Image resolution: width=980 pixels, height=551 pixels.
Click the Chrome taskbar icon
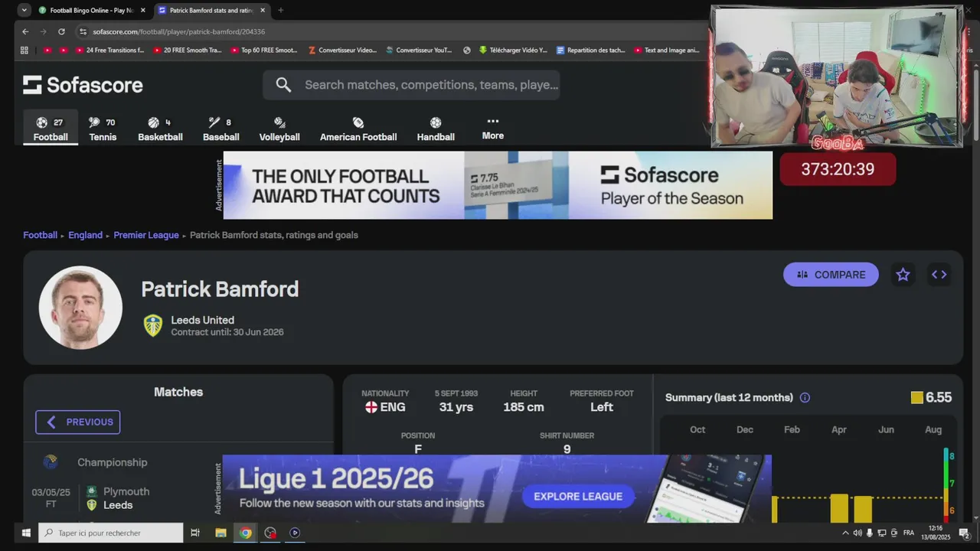(x=245, y=533)
